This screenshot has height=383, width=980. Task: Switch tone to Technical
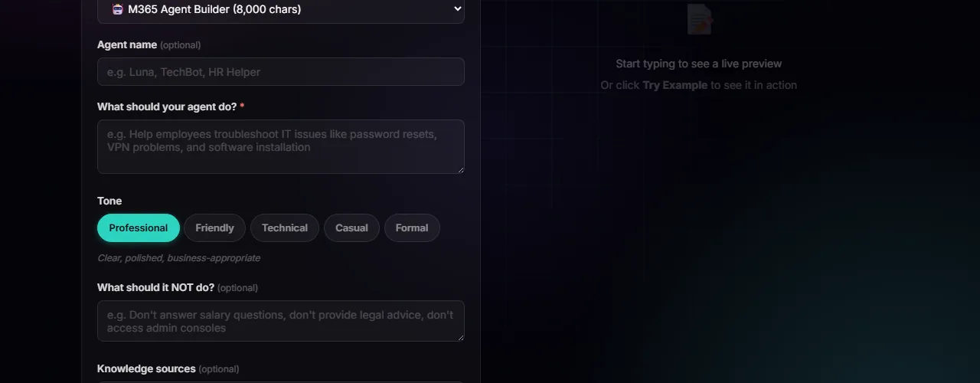(x=284, y=228)
